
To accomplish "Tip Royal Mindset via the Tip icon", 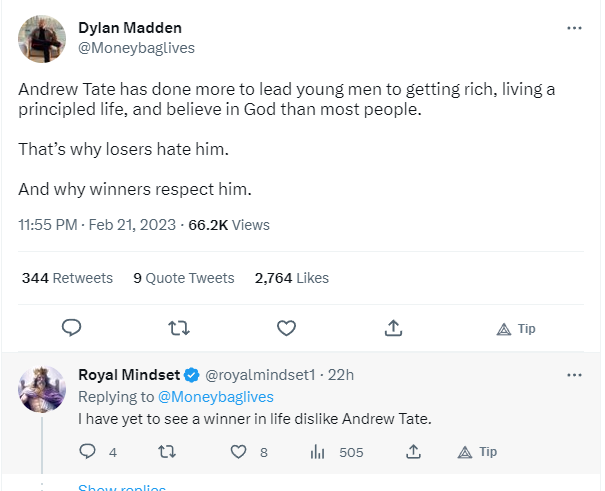I will (477, 452).
